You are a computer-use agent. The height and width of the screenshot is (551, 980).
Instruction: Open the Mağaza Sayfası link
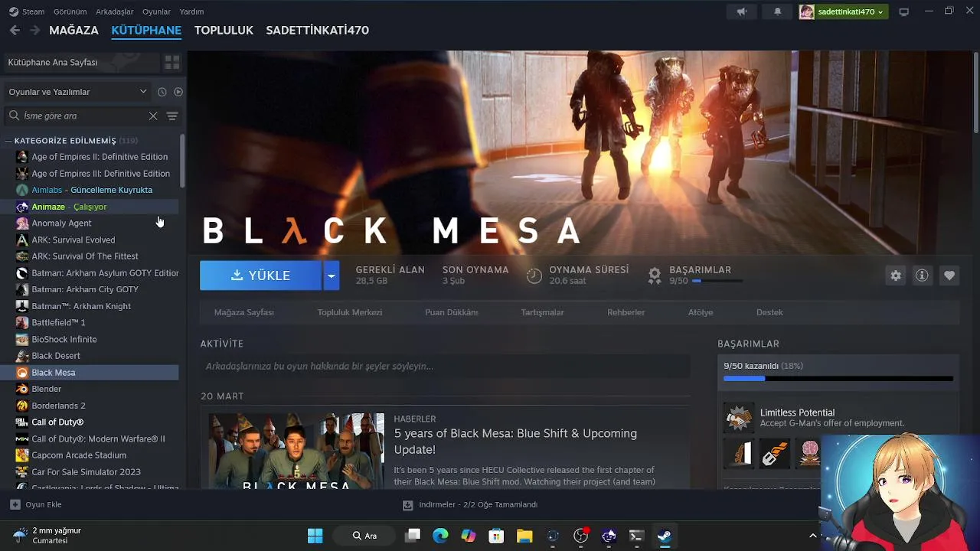click(x=244, y=312)
